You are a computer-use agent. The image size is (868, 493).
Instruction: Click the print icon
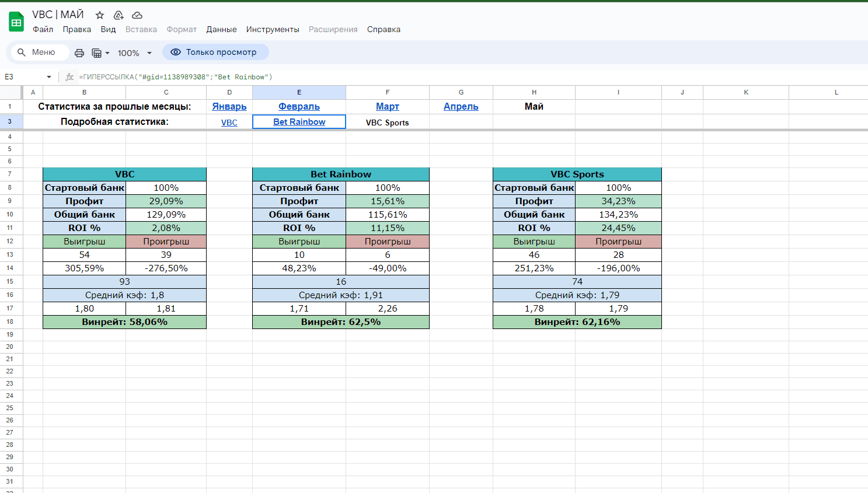79,53
